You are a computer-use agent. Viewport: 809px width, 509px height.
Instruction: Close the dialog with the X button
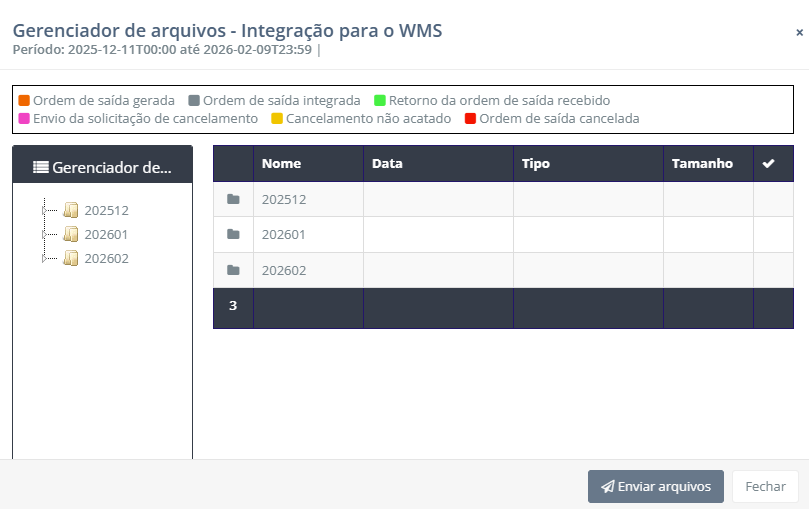[799, 32]
